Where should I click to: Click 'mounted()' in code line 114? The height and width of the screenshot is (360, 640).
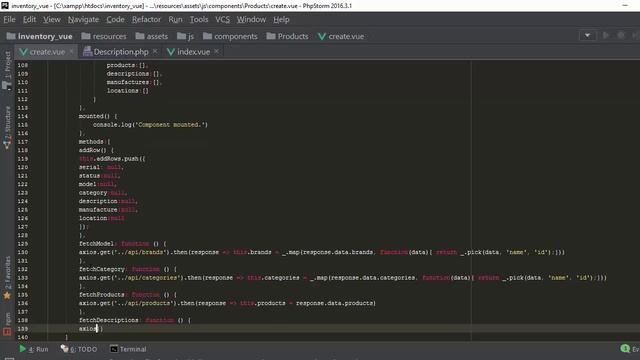[94, 116]
